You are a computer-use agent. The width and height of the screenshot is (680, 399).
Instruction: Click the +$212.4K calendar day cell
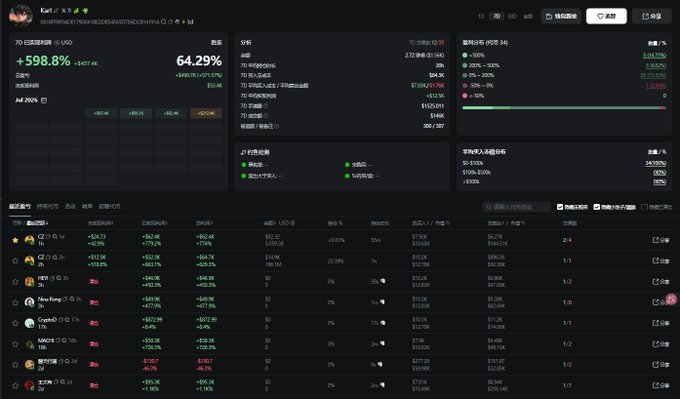206,113
